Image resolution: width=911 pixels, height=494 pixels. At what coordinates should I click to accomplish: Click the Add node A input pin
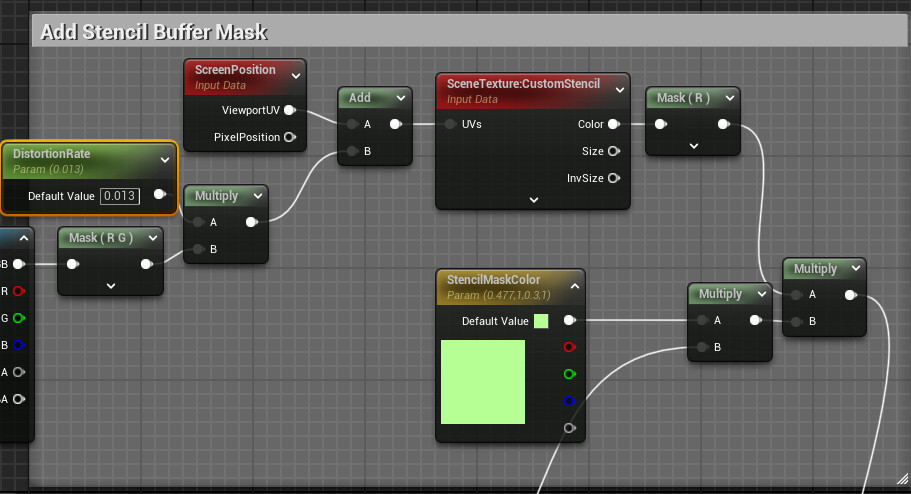[x=352, y=124]
